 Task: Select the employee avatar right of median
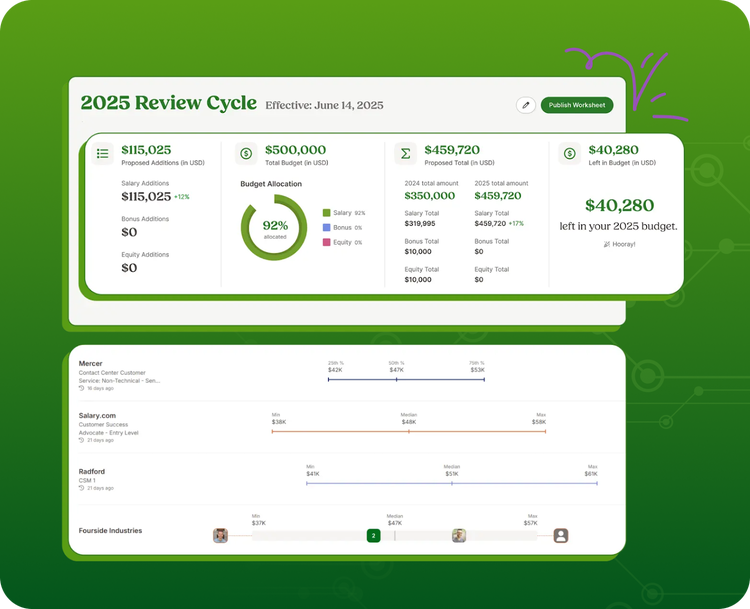459,536
